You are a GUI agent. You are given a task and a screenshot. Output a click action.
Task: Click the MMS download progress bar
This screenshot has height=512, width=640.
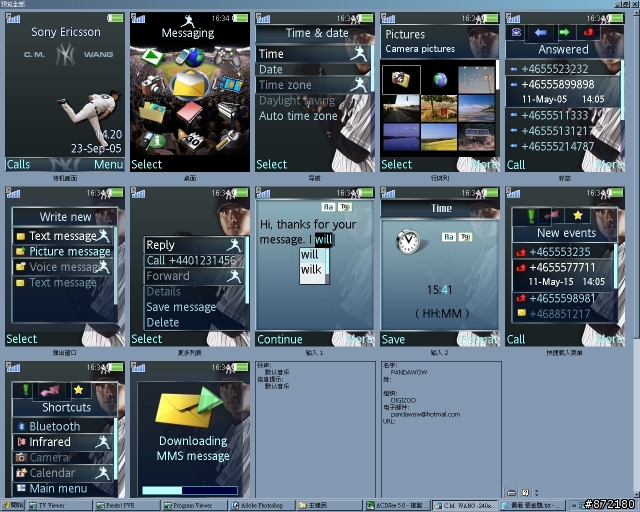(190, 490)
